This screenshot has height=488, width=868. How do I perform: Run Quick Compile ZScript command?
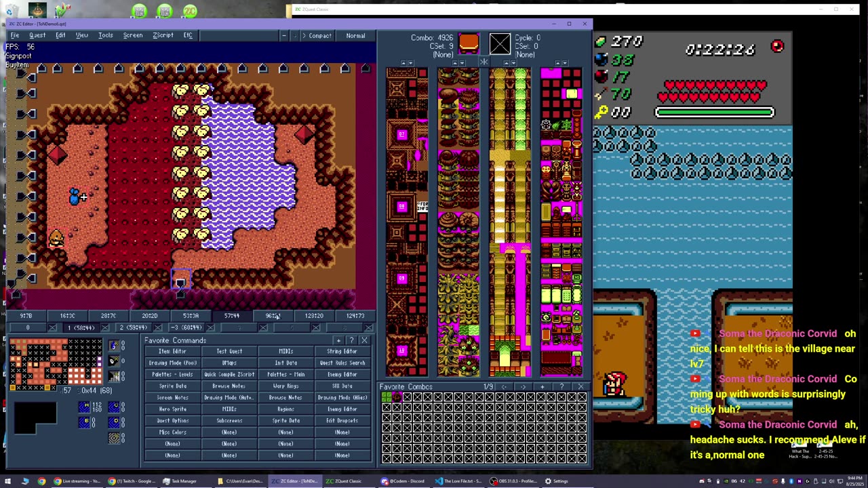coord(229,374)
